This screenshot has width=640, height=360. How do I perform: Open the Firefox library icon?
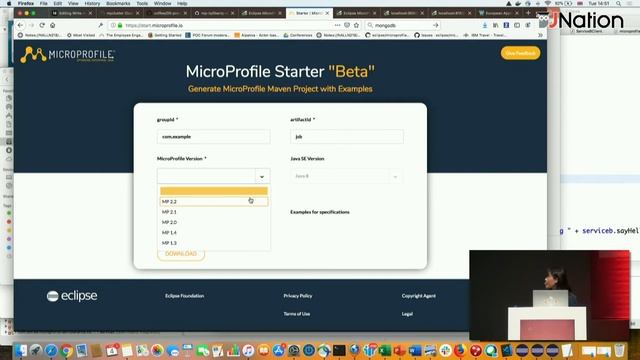tap(495, 25)
